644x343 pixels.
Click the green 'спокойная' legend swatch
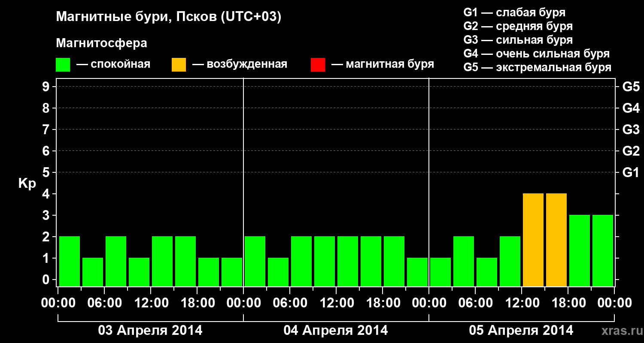[63, 65]
